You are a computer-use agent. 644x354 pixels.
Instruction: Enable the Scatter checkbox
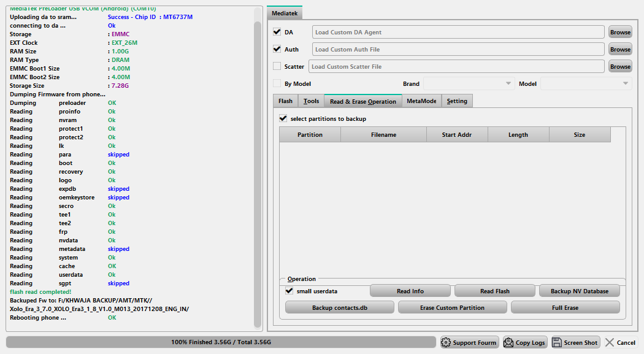coord(277,66)
